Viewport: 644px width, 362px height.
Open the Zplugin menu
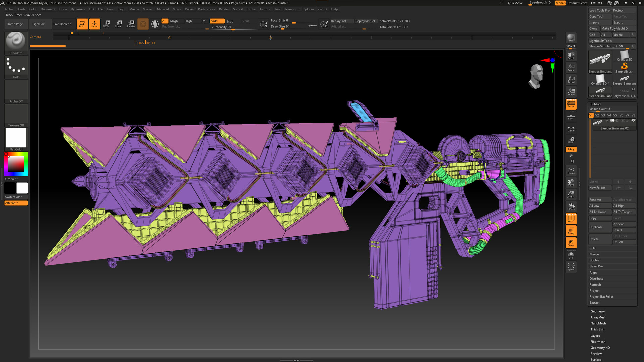(308, 9)
